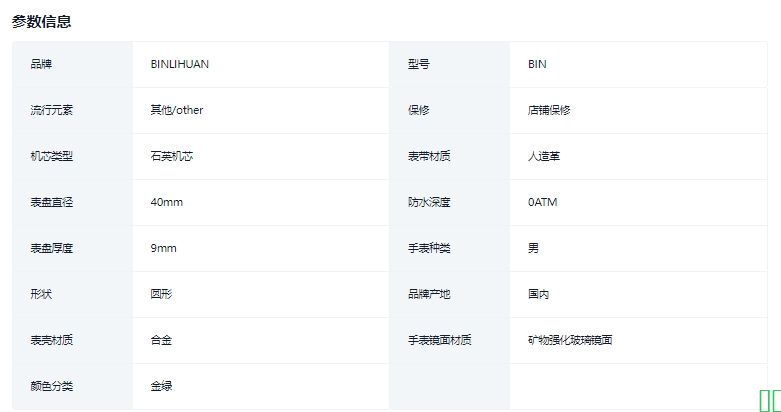The width and height of the screenshot is (781, 412).
Task: Click the 防水深度 label
Action: [429, 202]
